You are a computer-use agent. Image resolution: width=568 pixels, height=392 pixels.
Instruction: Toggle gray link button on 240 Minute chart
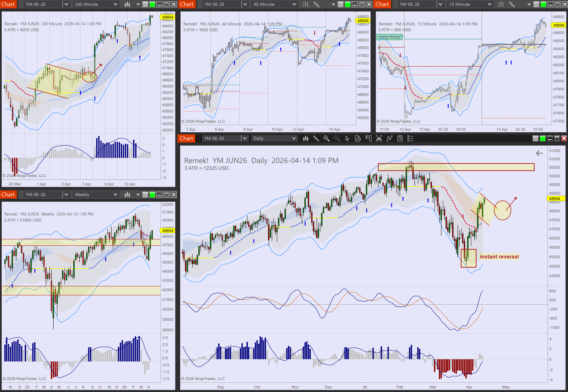click(x=145, y=4)
